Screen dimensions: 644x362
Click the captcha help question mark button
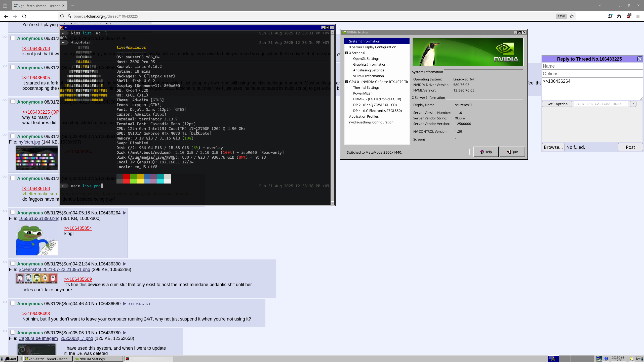[633, 104]
